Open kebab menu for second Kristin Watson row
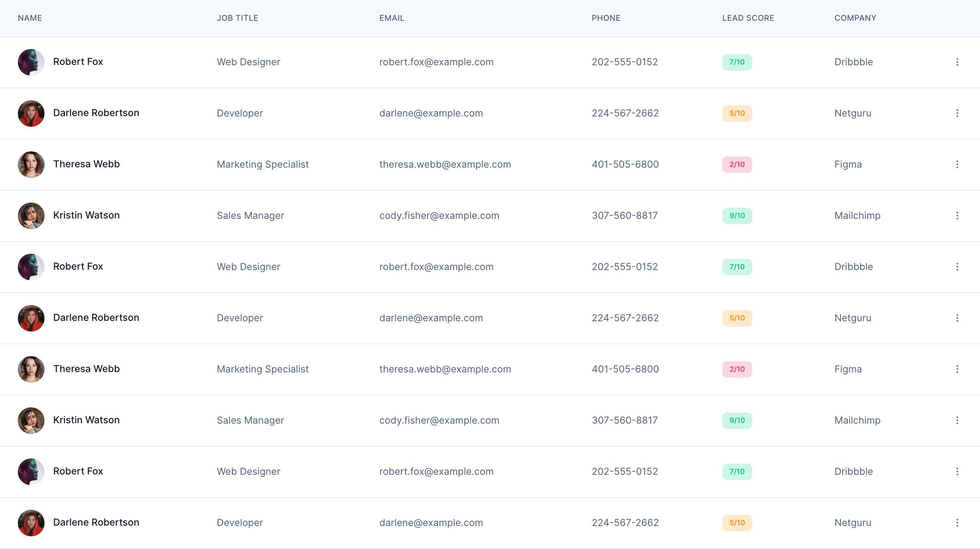Image resolution: width=980 pixels, height=549 pixels. (957, 420)
